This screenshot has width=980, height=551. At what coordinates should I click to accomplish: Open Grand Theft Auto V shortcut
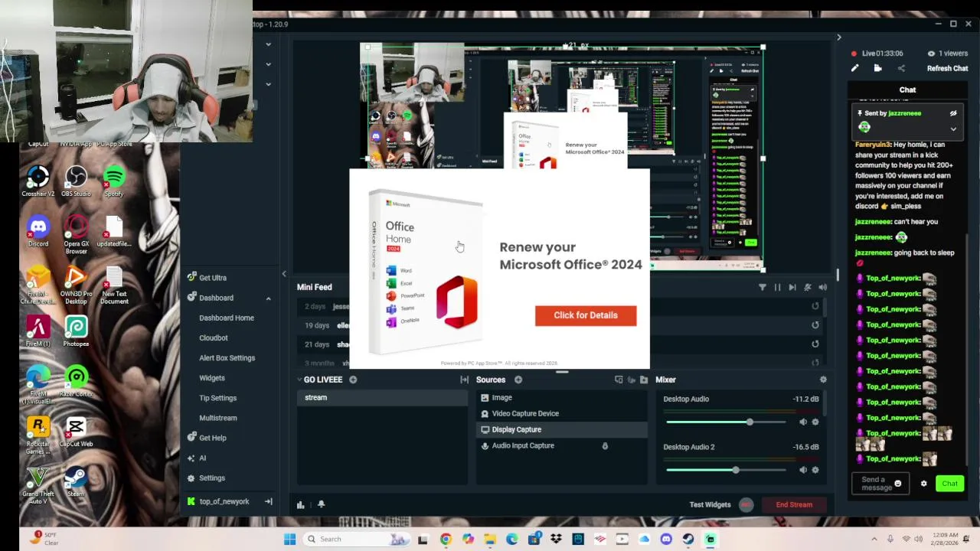[38, 486]
